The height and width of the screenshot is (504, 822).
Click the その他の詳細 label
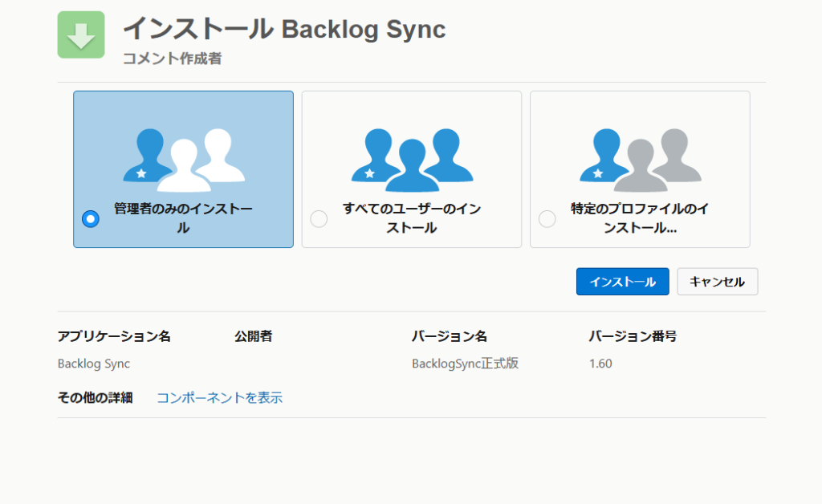point(95,397)
